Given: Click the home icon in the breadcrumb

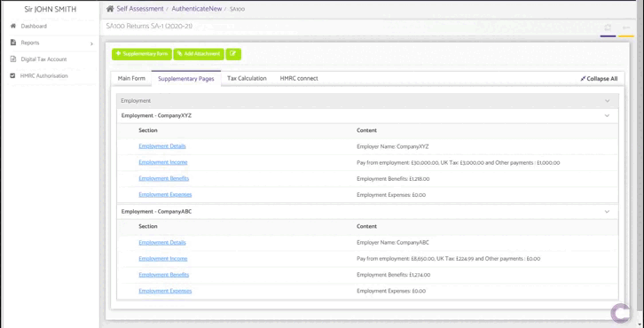Looking at the screenshot, I should (110, 9).
